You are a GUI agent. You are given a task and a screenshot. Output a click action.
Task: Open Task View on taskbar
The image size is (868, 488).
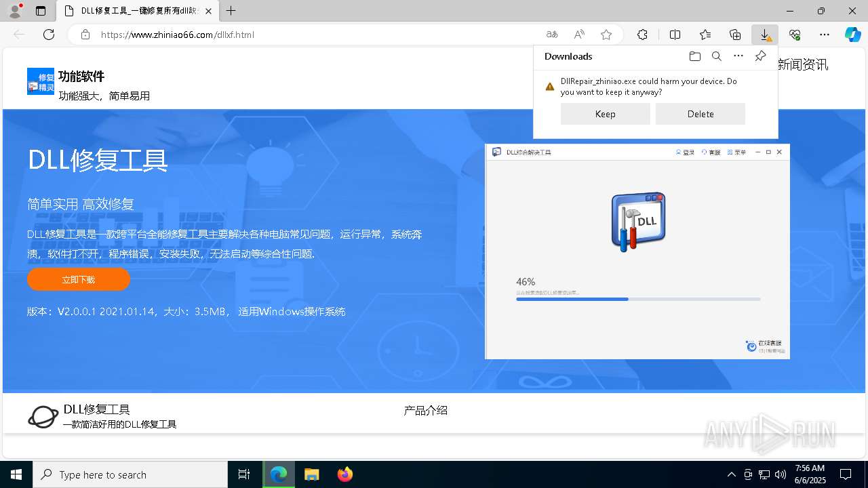coord(244,474)
